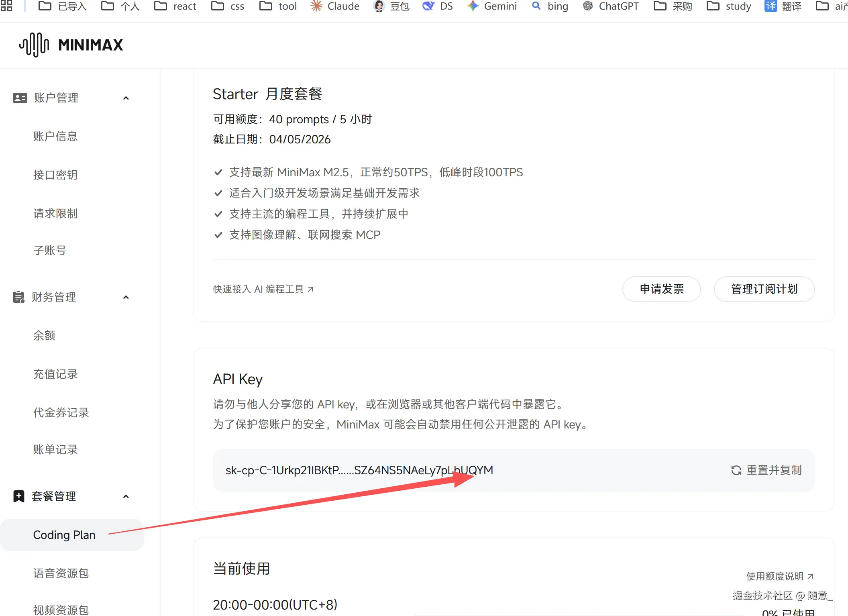848x616 pixels.
Task: Collapse the 财务管理 section chevron
Action: coord(126,297)
